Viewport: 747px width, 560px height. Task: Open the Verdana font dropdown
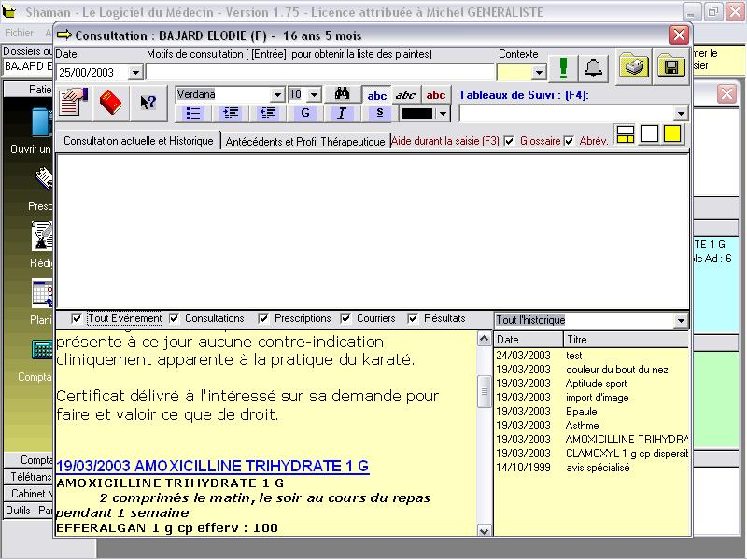pyautogui.click(x=277, y=94)
